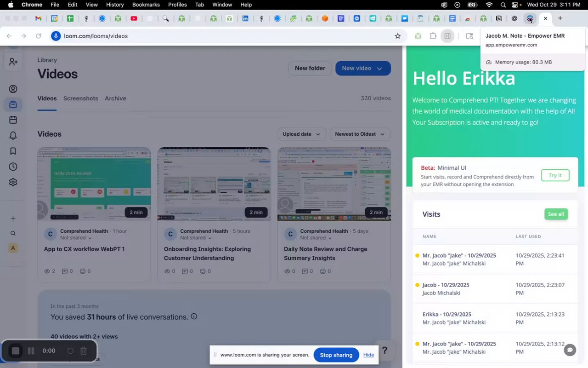Open the settings gear in Loom sidebar
This screenshot has width=588, height=368.
pos(13,182)
